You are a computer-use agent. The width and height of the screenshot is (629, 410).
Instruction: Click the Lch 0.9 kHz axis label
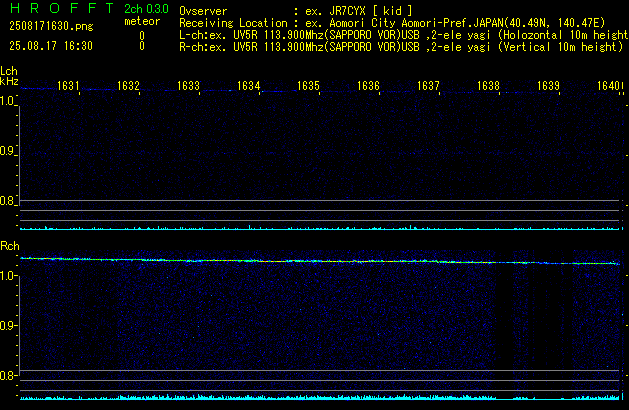[x=7, y=151]
